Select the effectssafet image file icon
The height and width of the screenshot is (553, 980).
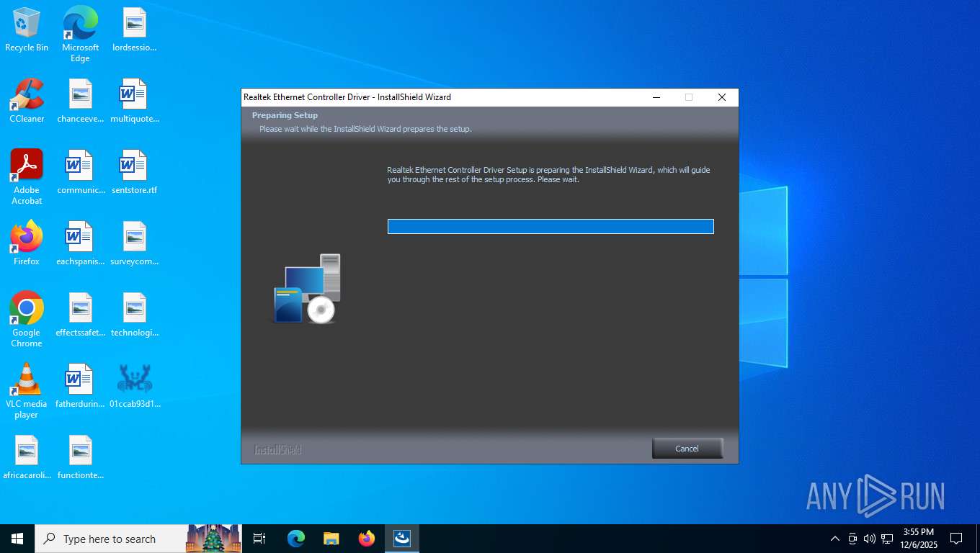pos(81,315)
